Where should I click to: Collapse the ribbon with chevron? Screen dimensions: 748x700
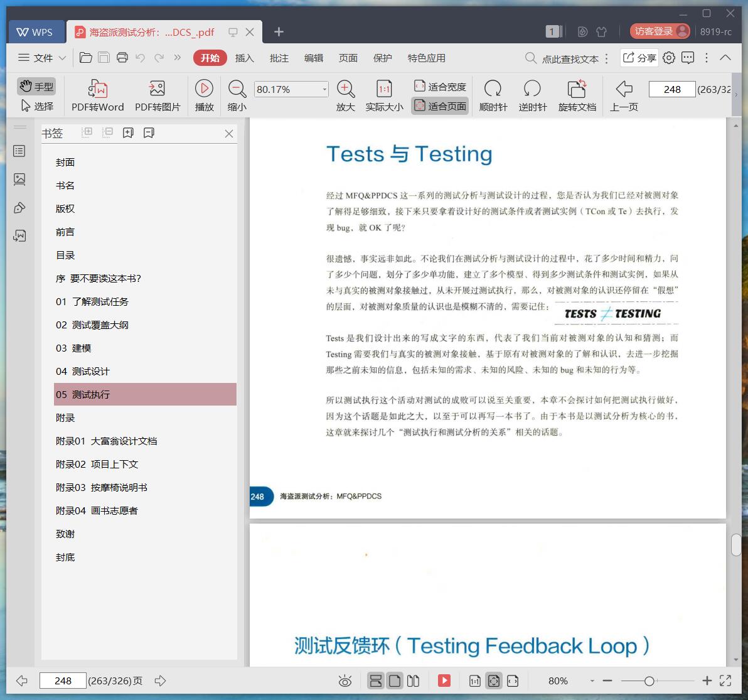(725, 58)
